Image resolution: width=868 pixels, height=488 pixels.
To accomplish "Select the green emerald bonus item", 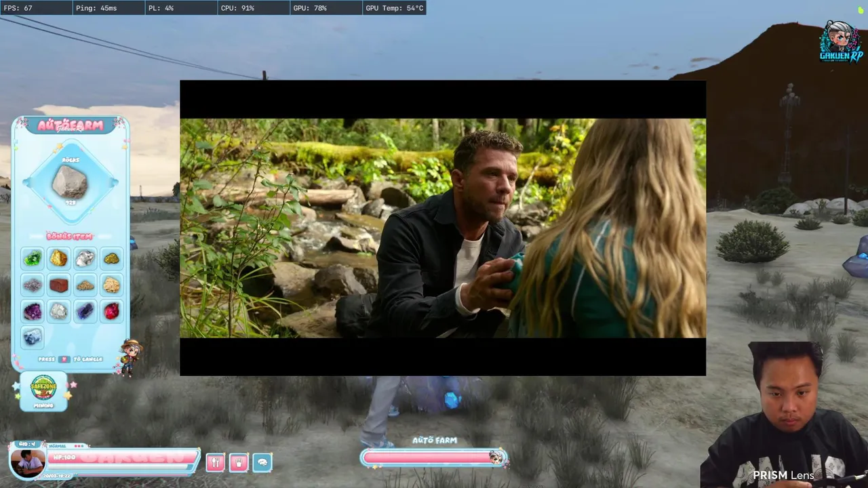I will tap(33, 258).
